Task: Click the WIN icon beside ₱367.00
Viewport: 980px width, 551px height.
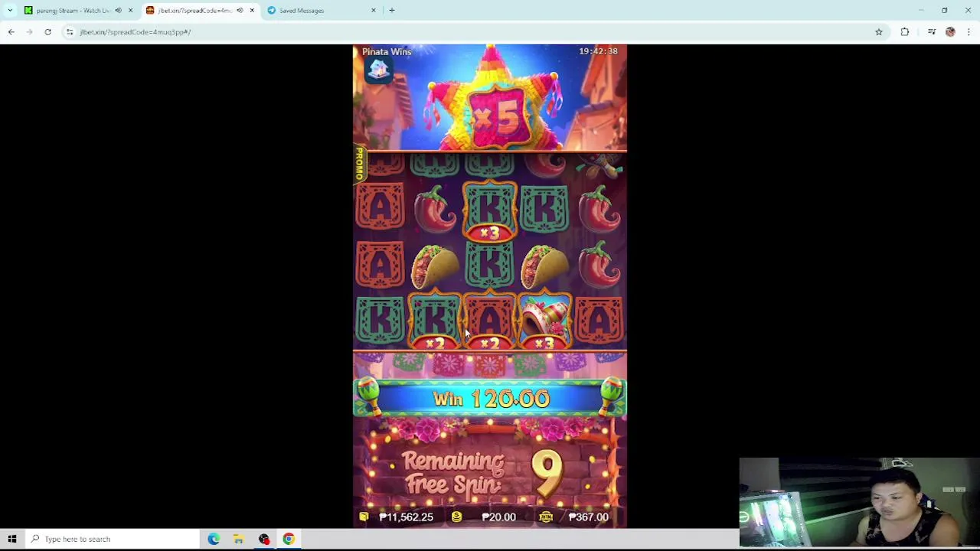Action: tap(546, 517)
